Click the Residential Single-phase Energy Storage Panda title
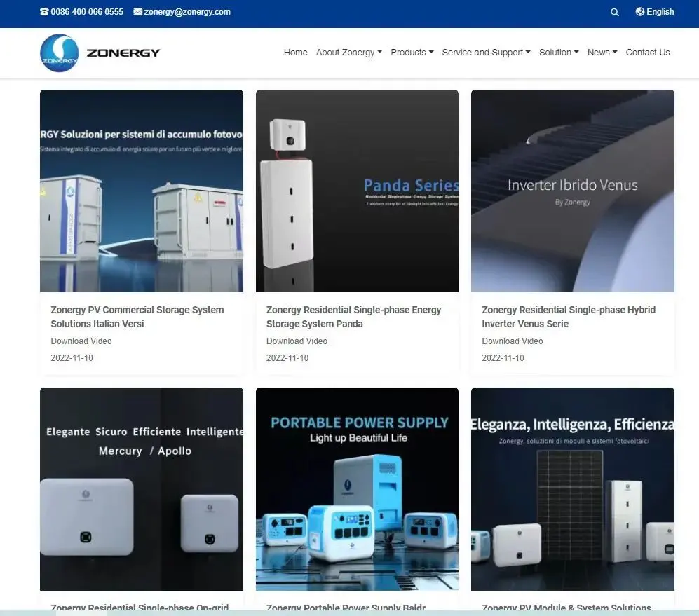Viewport: 699px width, 616px height. [x=353, y=317]
